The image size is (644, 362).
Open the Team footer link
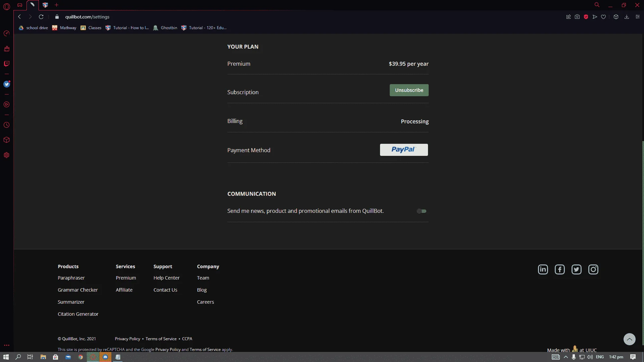coord(203,278)
